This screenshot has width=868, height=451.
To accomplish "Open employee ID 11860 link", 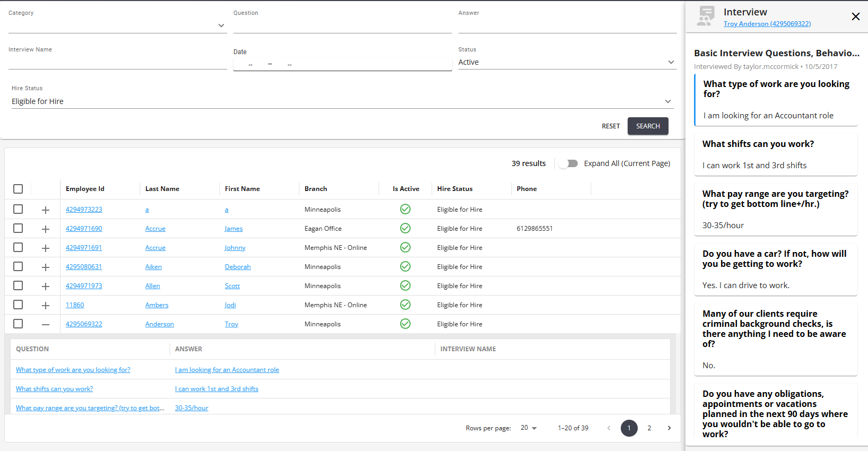I will (x=75, y=305).
